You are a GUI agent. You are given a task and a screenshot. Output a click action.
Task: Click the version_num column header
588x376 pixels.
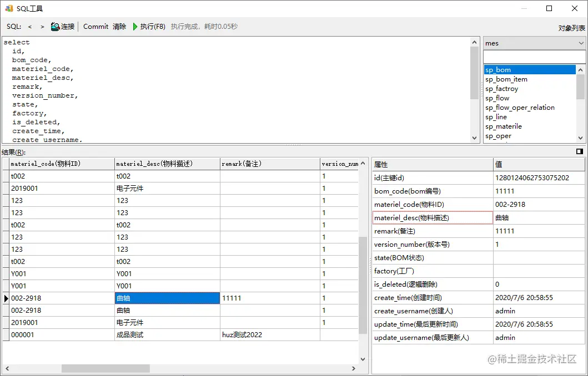click(339, 164)
